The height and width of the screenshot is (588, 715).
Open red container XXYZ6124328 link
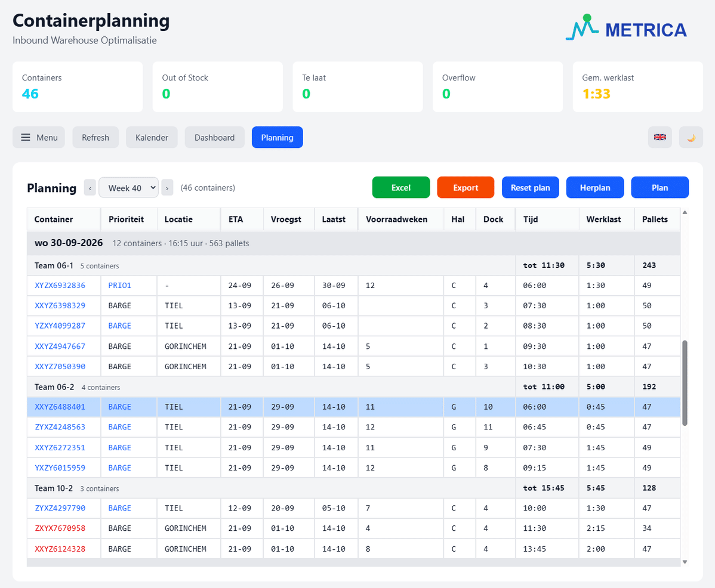click(60, 549)
